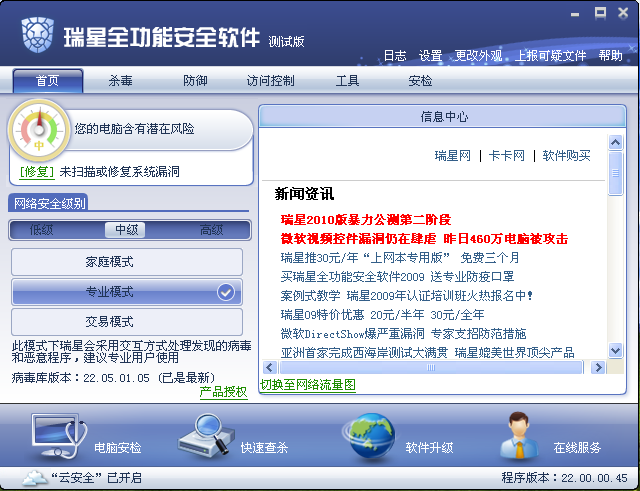The height and width of the screenshot is (491, 640).
Task: Select 中级 network security level
Action: click(x=125, y=230)
